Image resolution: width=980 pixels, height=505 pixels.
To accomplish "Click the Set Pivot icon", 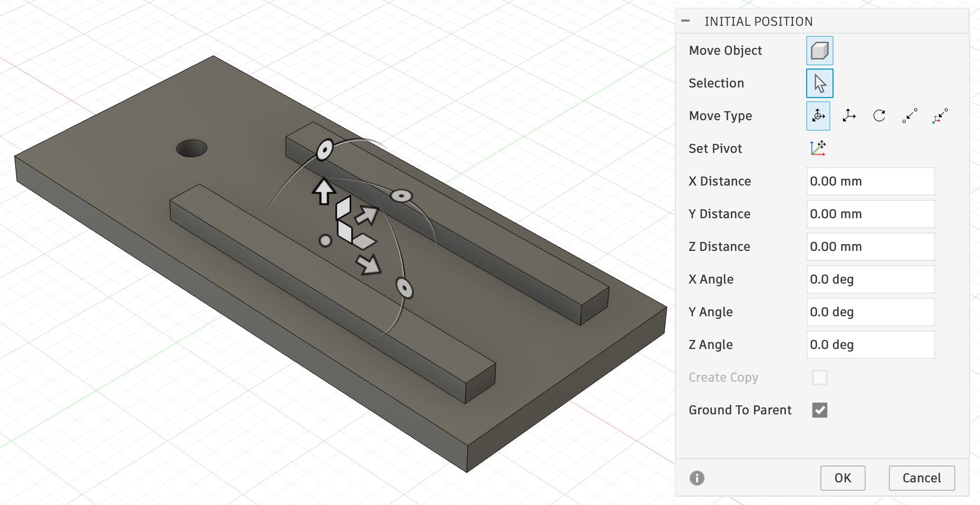I will tap(818, 148).
